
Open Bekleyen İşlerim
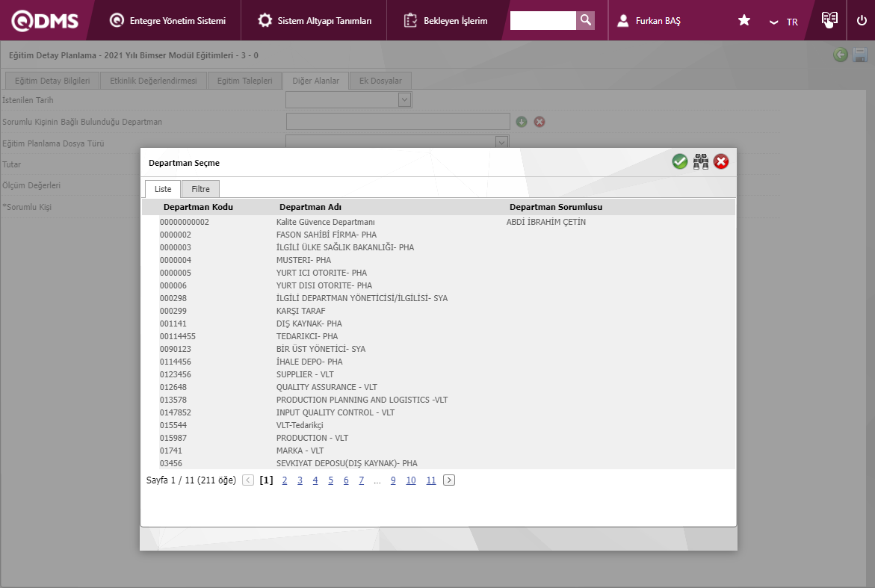(446, 21)
